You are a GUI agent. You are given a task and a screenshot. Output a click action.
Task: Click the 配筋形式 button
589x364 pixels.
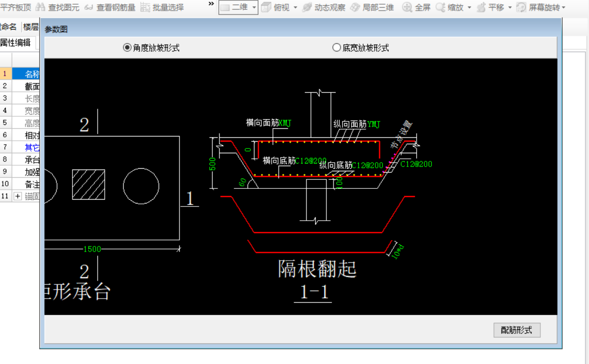(x=517, y=330)
